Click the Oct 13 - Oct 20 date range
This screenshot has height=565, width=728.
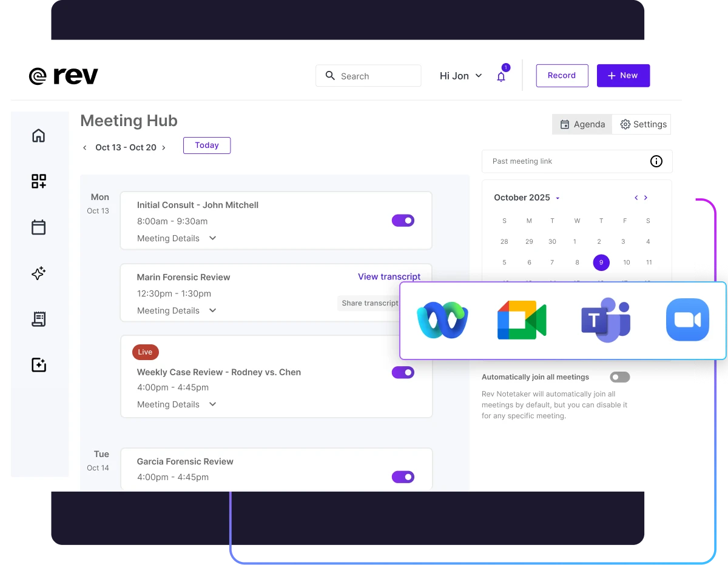point(126,147)
